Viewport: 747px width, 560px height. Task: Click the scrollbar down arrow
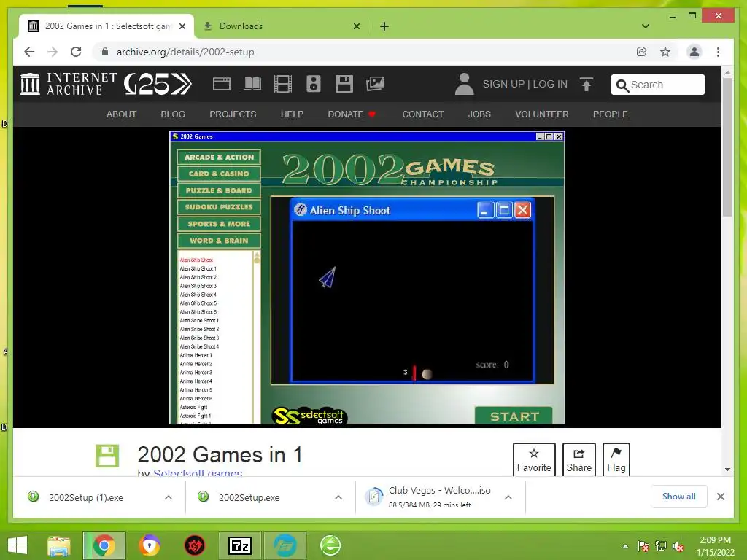pos(727,470)
